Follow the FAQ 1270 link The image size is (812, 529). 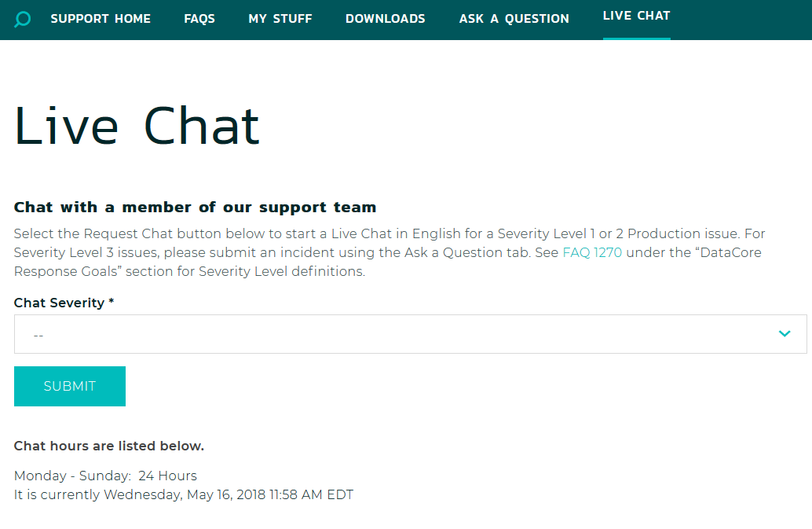[592, 252]
